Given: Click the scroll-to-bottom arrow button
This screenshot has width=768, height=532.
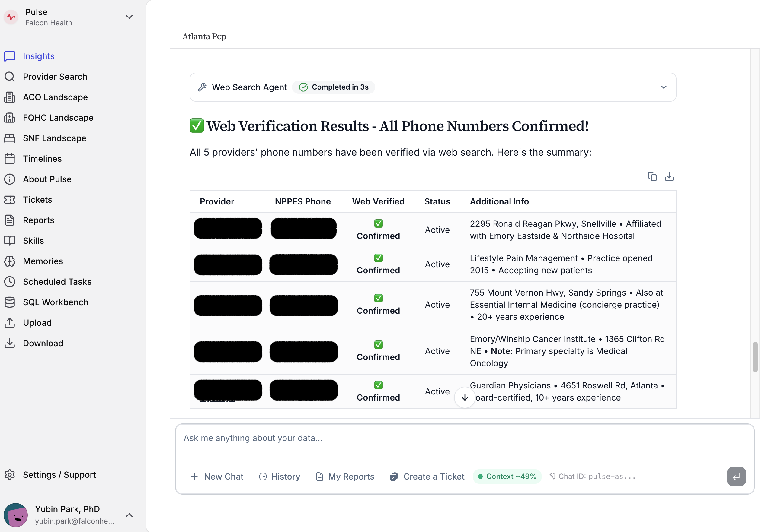Looking at the screenshot, I should click(x=464, y=397).
